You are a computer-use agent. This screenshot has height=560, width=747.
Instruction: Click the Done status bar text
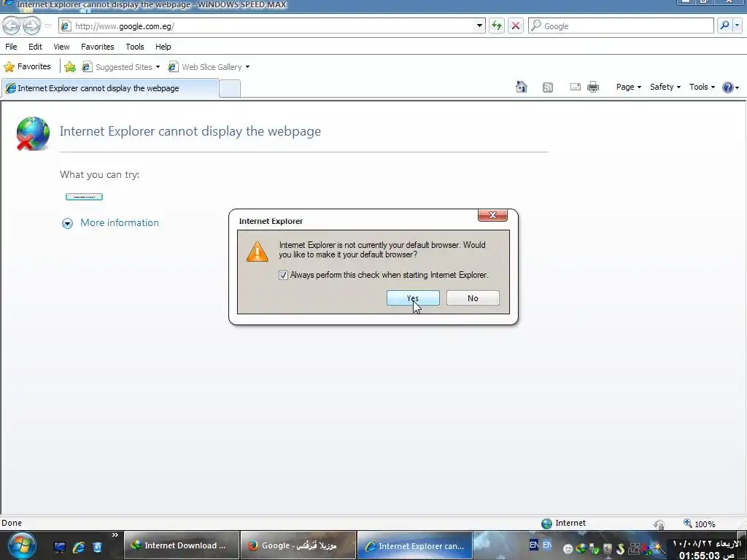click(x=12, y=523)
